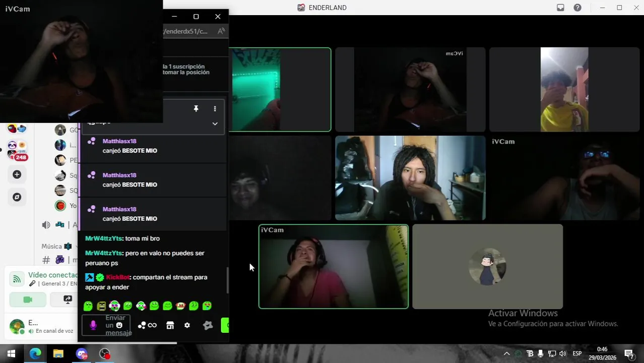644x363 pixels.
Task: Toggle the Discord screen share button
Action: click(x=68, y=299)
